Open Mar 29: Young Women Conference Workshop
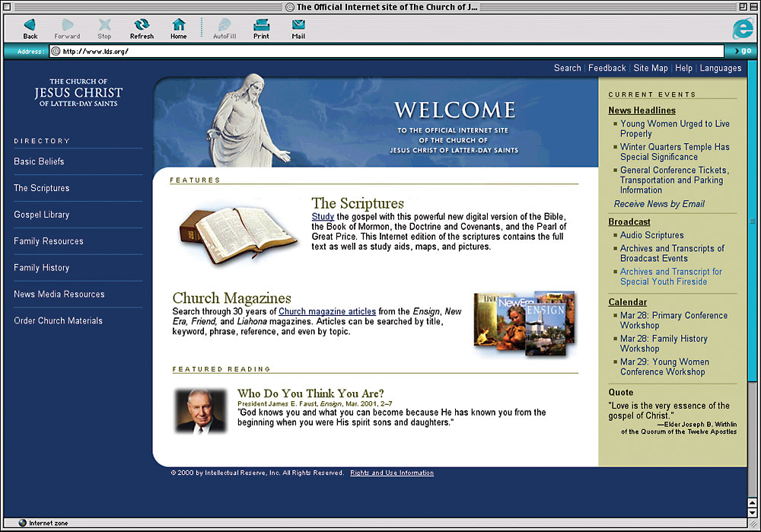 tap(664, 367)
